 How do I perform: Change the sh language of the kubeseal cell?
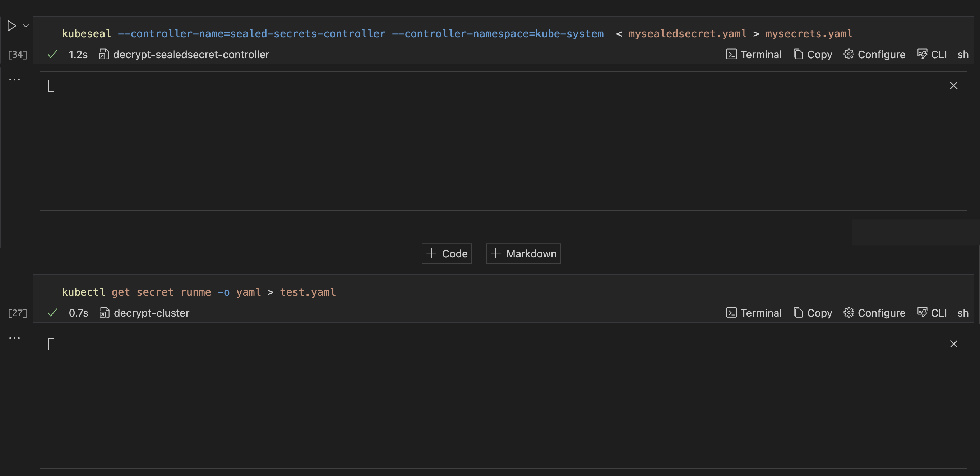[x=963, y=54]
